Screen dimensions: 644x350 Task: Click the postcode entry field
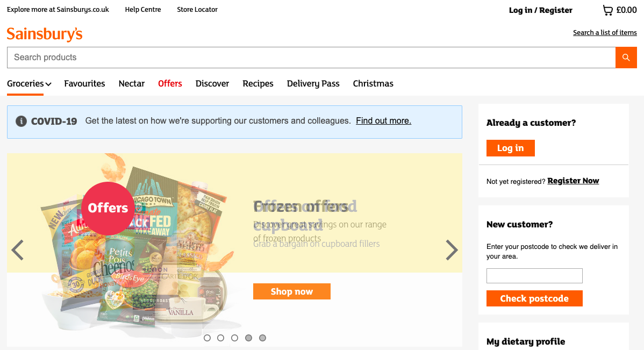[x=534, y=276]
